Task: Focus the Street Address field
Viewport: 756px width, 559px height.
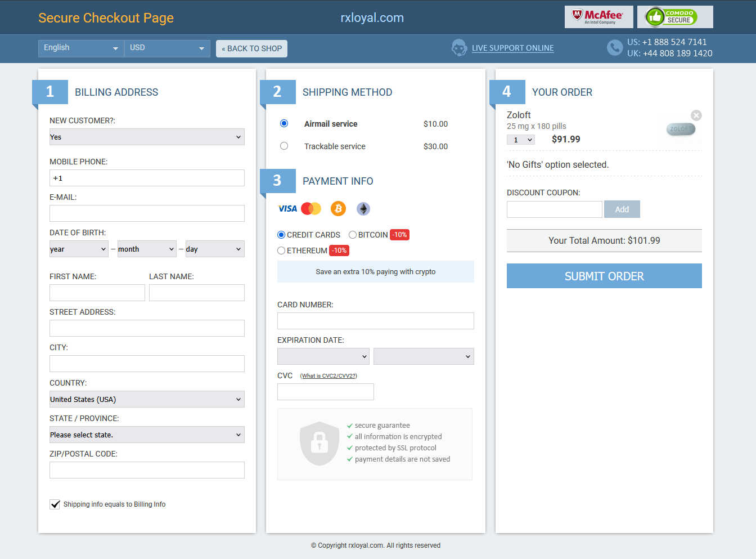Action: tap(147, 328)
